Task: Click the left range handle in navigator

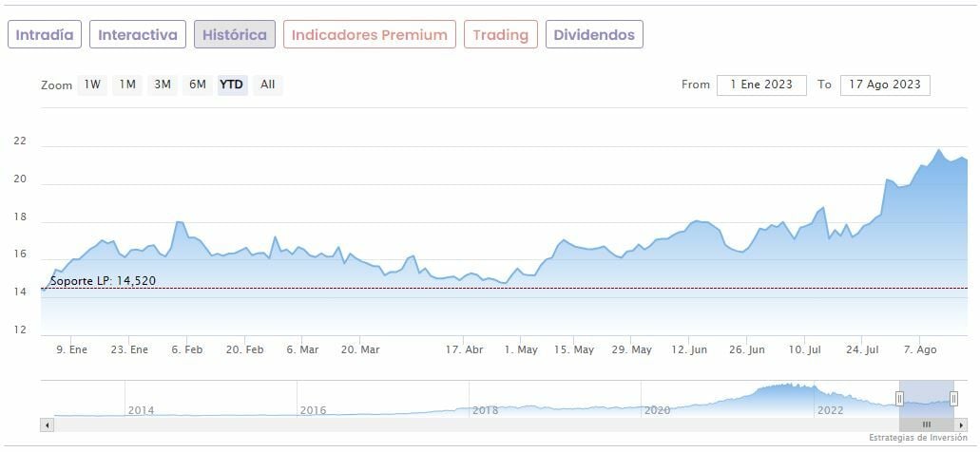Action: coord(899,399)
